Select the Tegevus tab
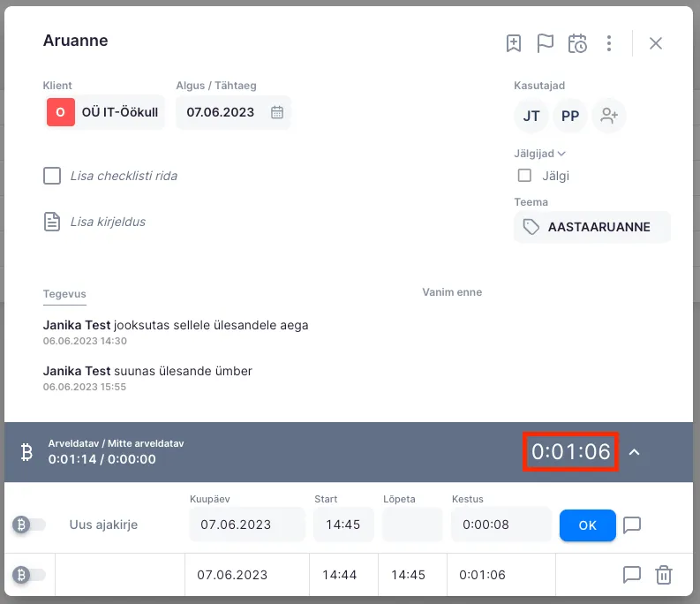 tap(64, 293)
